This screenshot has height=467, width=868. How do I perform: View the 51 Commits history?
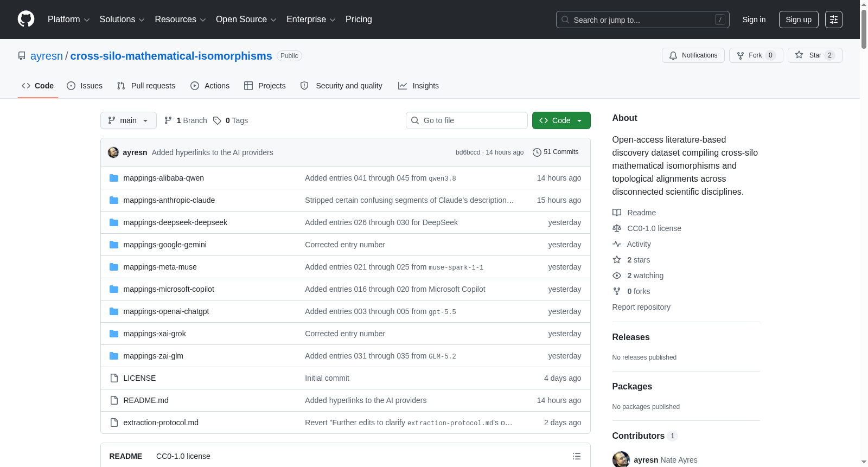[x=556, y=152]
